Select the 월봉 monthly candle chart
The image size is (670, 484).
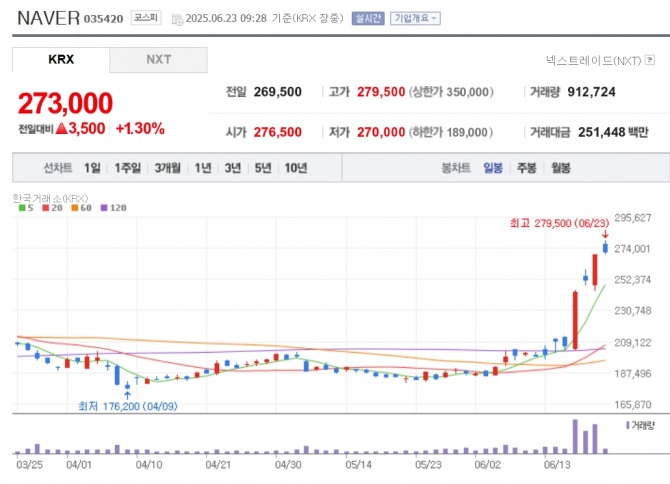pos(561,168)
